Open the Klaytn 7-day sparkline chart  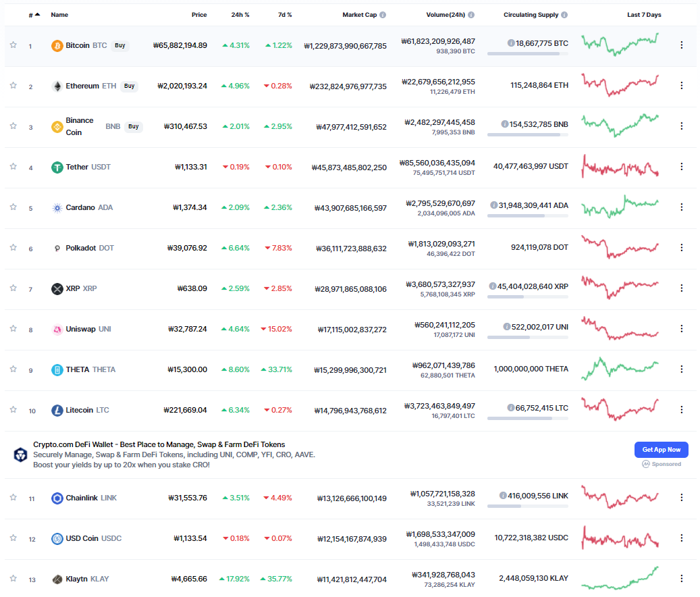[620, 578]
